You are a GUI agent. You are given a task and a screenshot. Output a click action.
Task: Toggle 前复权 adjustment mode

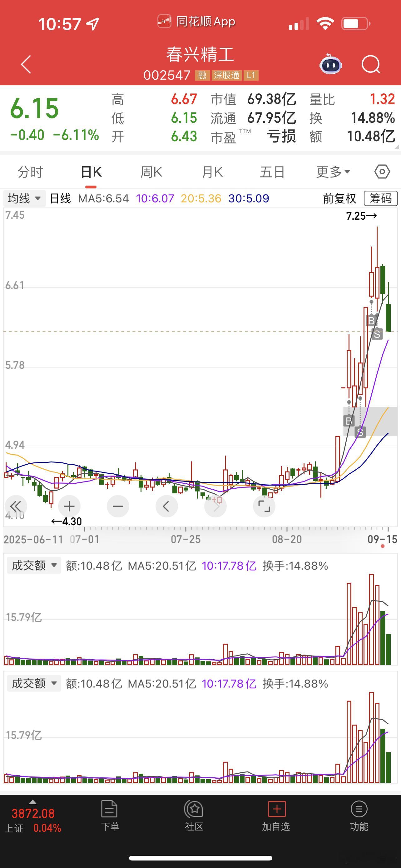pos(339,198)
